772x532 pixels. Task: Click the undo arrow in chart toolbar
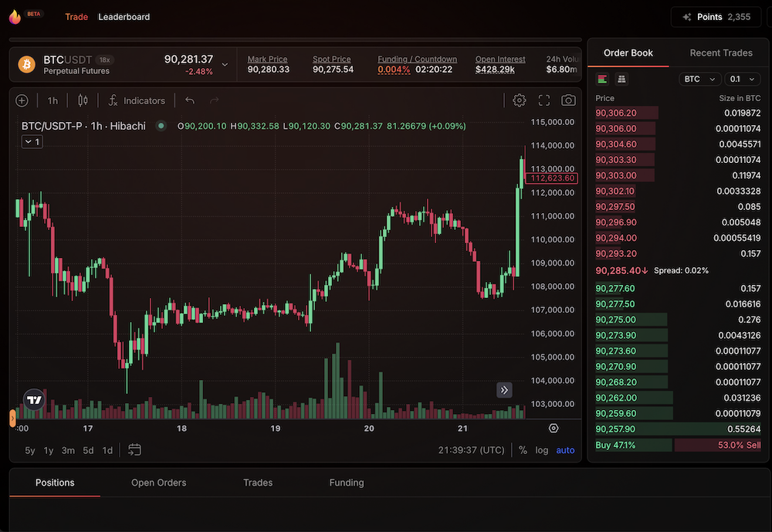(x=190, y=100)
